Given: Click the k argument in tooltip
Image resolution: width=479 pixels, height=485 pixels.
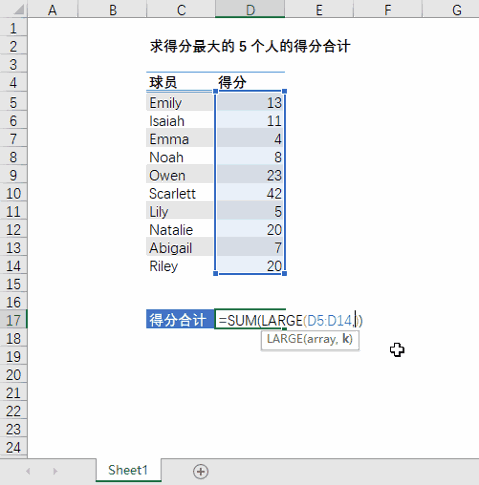Looking at the screenshot, I should [x=346, y=339].
